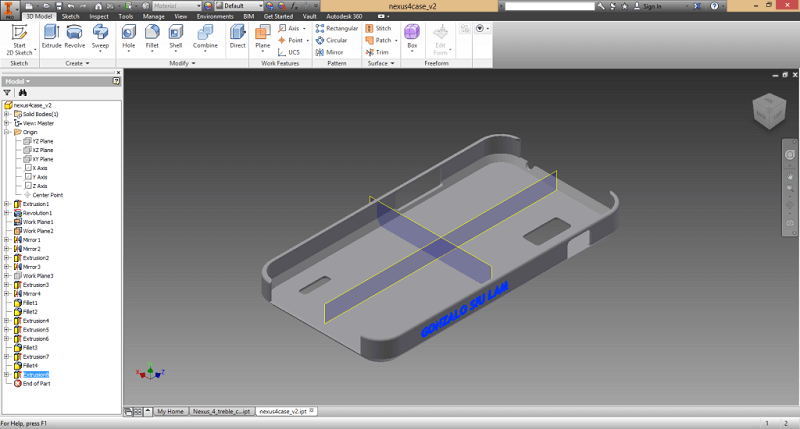
Task: Open the browser filter icon
Action: (7, 93)
